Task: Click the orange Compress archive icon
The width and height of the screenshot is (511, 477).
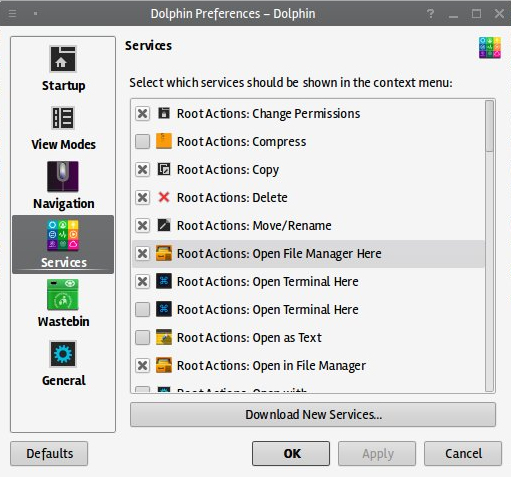Action: tap(164, 141)
